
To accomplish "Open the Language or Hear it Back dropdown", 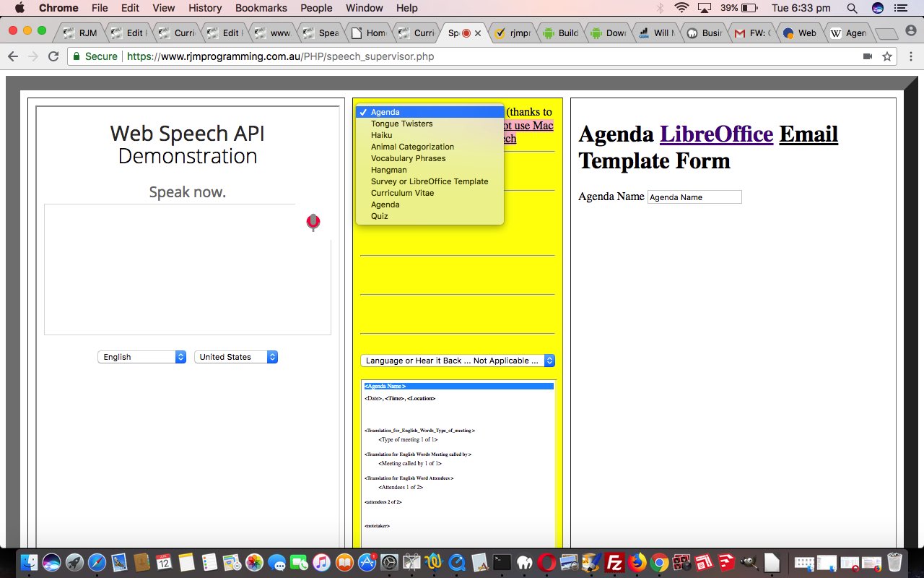I will 457,361.
